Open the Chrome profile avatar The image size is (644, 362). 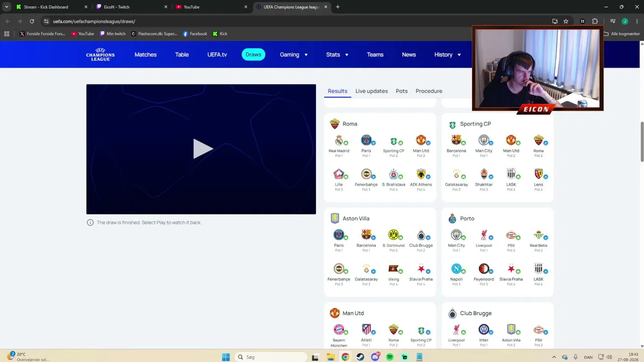point(625,21)
